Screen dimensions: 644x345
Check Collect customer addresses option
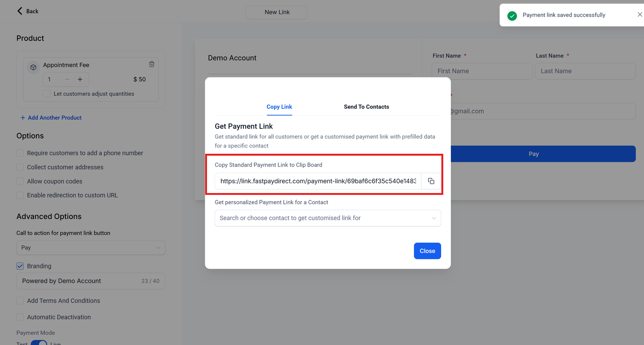(x=20, y=167)
